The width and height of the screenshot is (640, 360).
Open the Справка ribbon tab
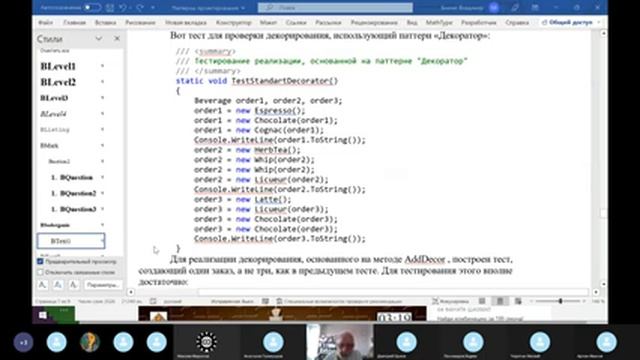click(517, 22)
